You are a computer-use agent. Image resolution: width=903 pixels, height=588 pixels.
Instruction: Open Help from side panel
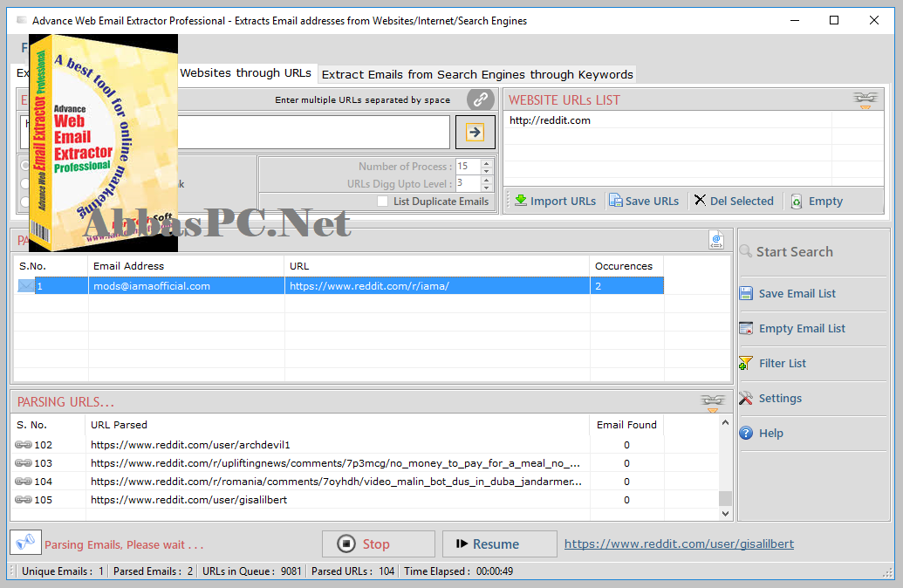[762, 433]
